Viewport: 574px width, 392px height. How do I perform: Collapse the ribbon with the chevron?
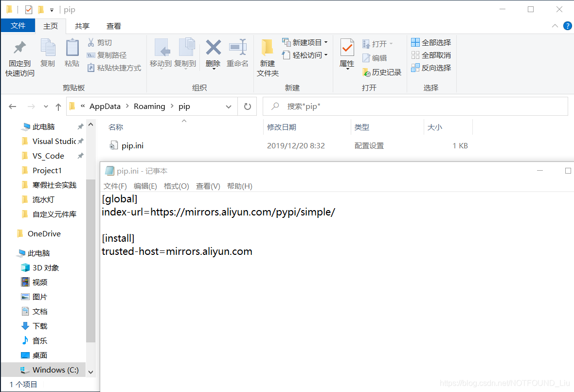pyautogui.click(x=555, y=26)
